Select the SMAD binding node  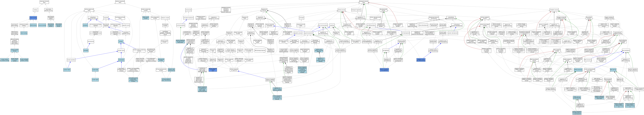(33, 25)
